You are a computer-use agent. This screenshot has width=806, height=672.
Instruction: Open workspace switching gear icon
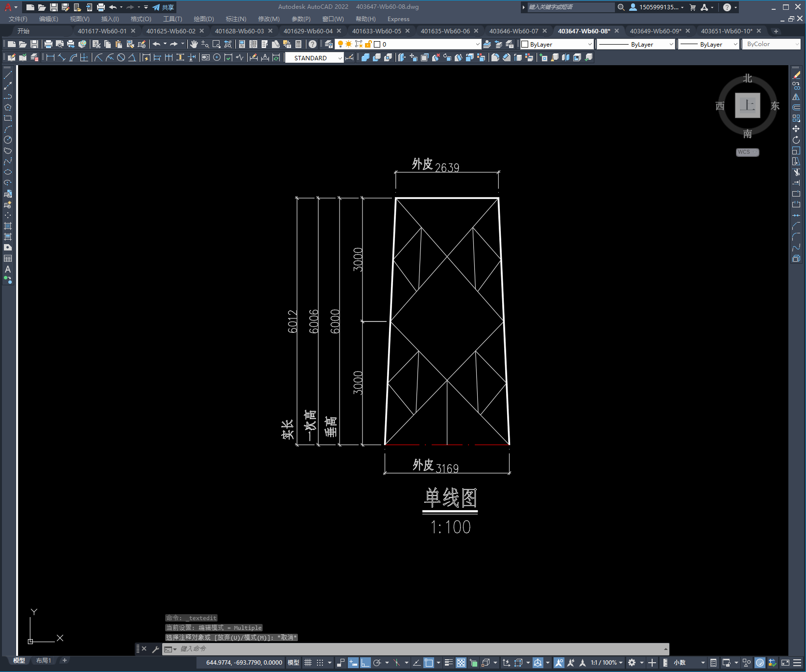[x=632, y=663]
